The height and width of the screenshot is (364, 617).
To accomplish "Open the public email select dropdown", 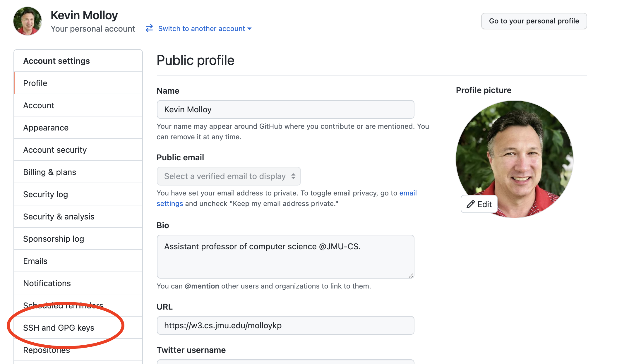I will 229,176.
